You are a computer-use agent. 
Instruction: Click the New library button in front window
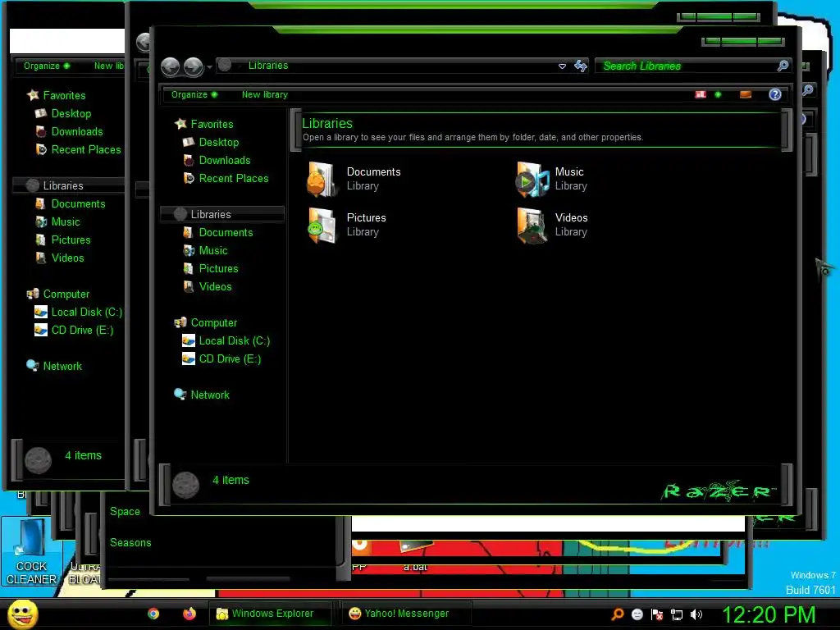point(265,94)
